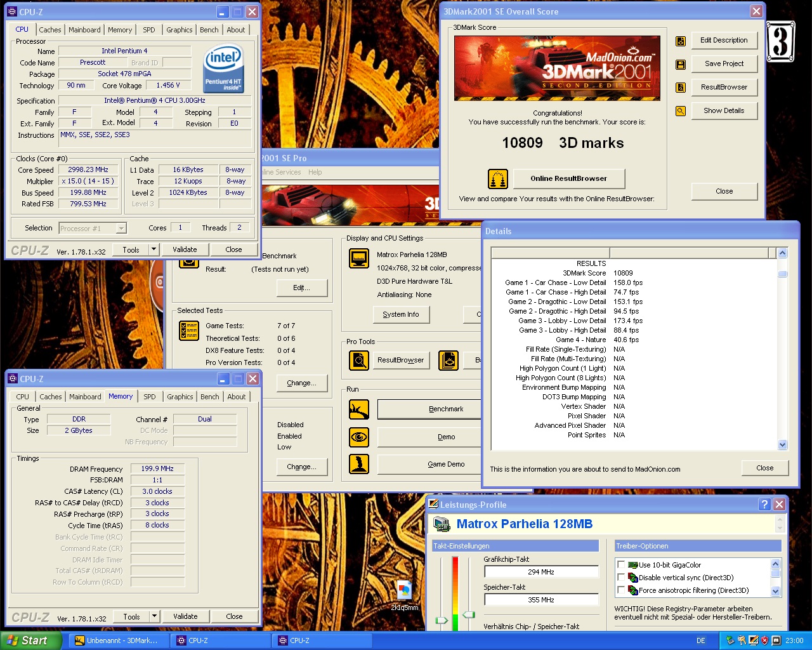
Task: Click the Online ResultBrowser button
Action: point(569,179)
